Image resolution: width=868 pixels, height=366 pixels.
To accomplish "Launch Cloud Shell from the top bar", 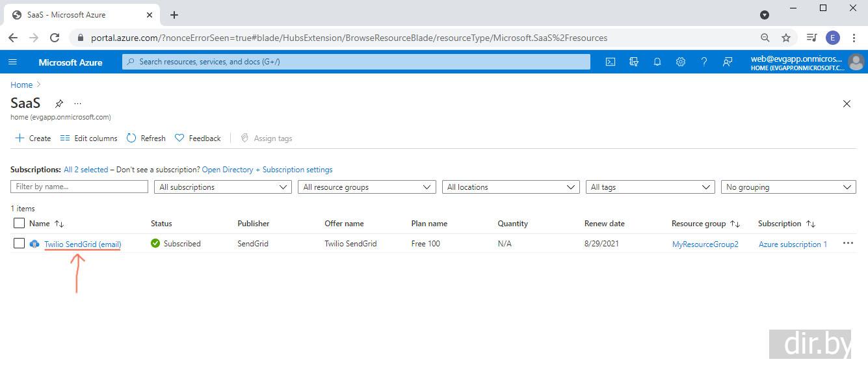I will pyautogui.click(x=610, y=62).
